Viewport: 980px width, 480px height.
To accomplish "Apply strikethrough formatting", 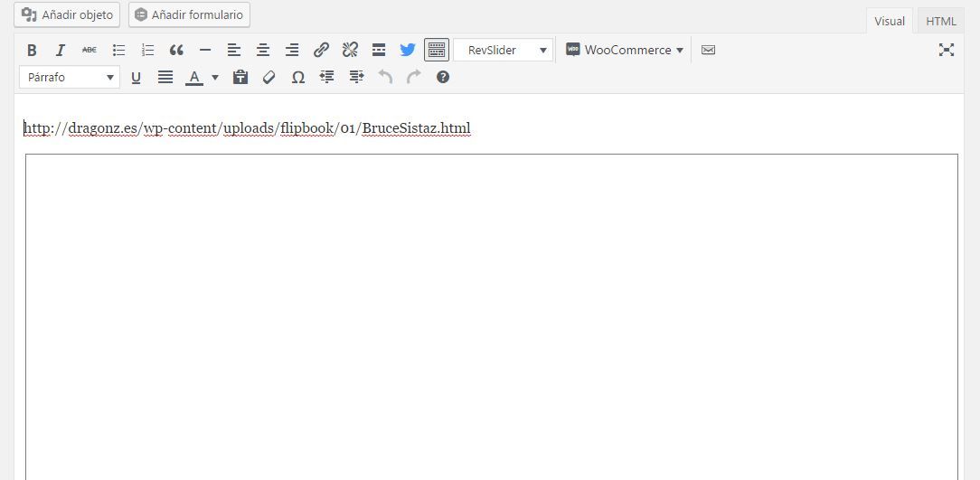I will [90, 50].
